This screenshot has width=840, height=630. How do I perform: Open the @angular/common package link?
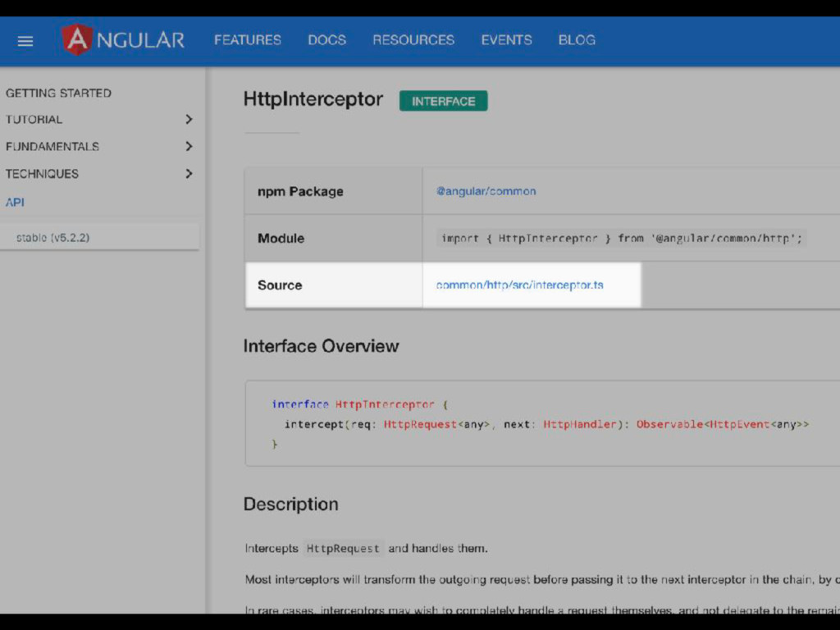[x=486, y=191]
